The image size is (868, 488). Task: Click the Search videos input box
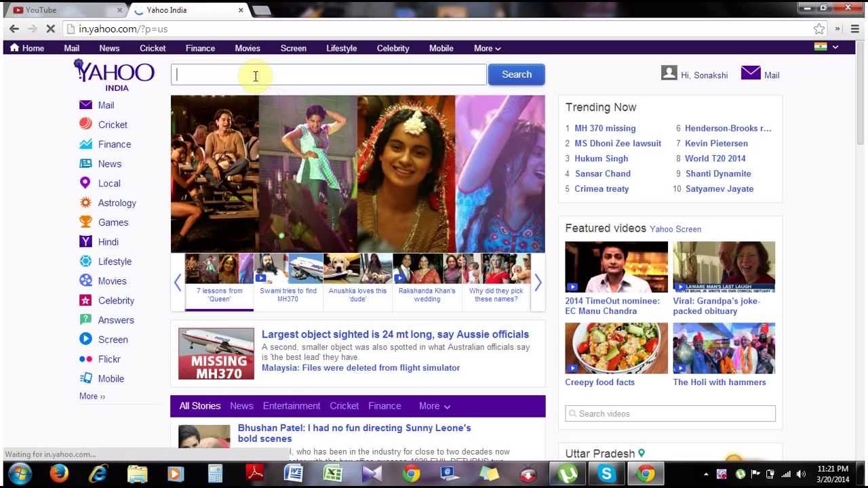point(670,413)
